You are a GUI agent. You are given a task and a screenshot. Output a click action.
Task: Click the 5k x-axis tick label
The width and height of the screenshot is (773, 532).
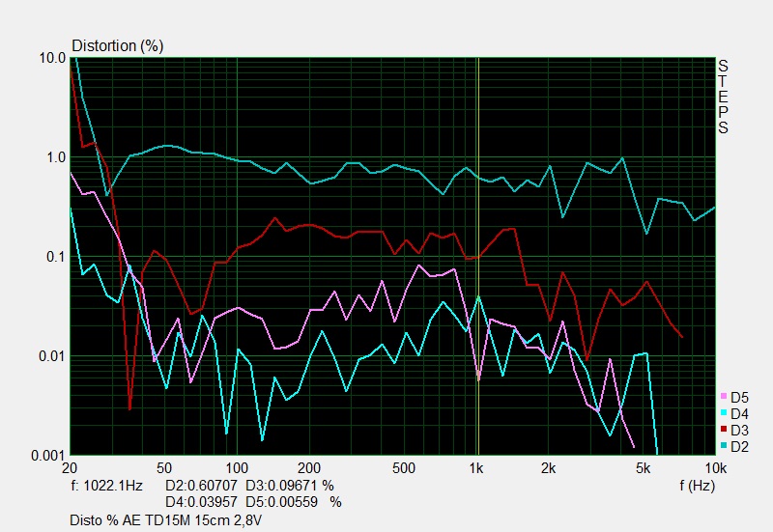(x=643, y=468)
